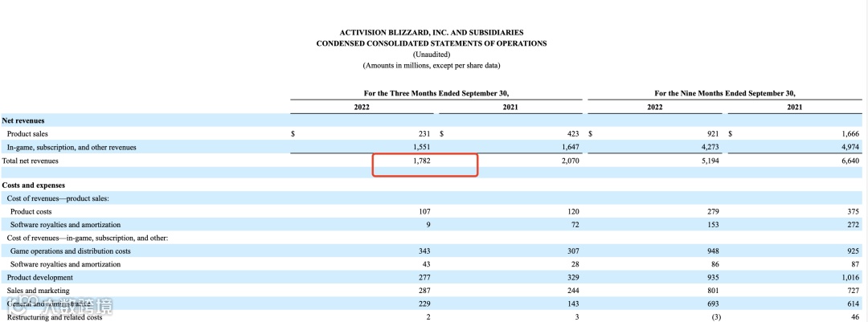Click the Activision Blizzard, Inc. and Subsidiaries title
Viewport: 868px width, 322px height.
coord(432,33)
